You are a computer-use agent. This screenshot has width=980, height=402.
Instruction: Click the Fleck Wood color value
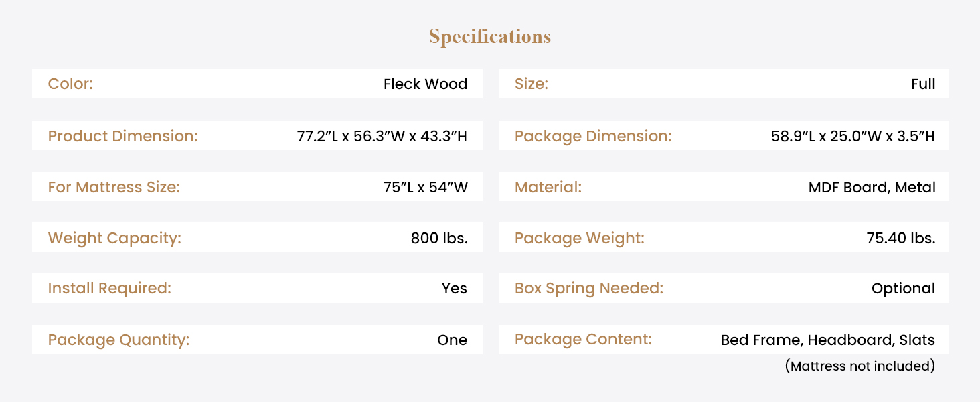pos(425,84)
